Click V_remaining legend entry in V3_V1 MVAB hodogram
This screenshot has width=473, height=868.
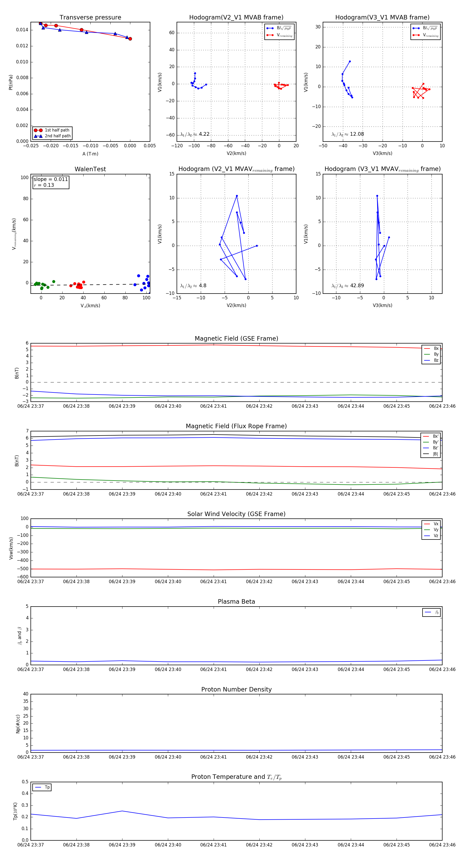pyautogui.click(x=431, y=35)
